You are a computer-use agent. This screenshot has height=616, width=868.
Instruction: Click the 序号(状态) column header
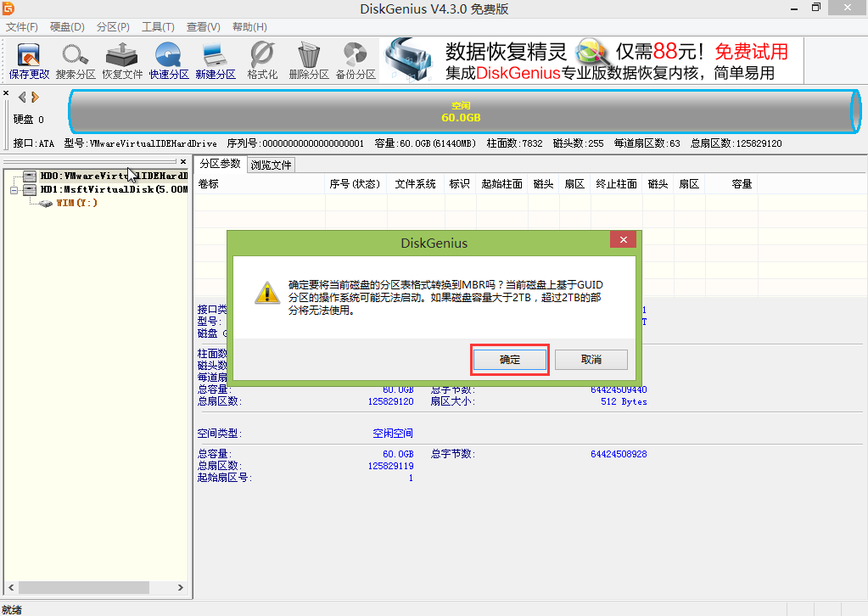(355, 184)
